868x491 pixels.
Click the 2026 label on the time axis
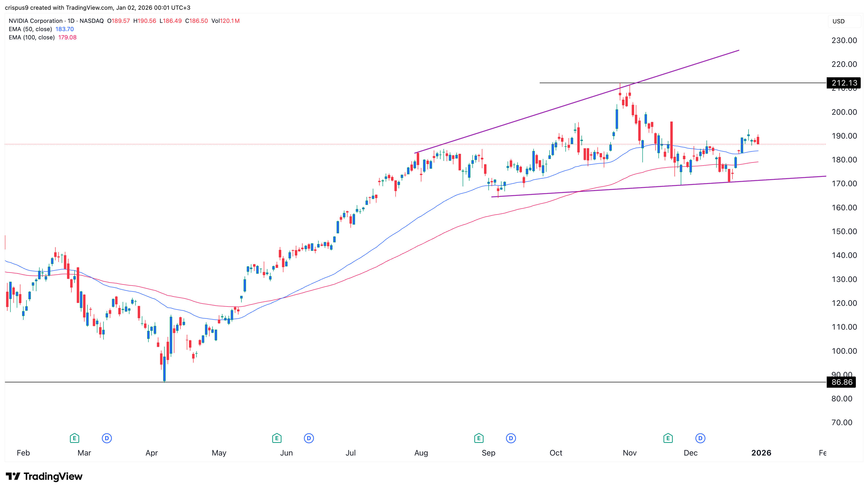762,453
